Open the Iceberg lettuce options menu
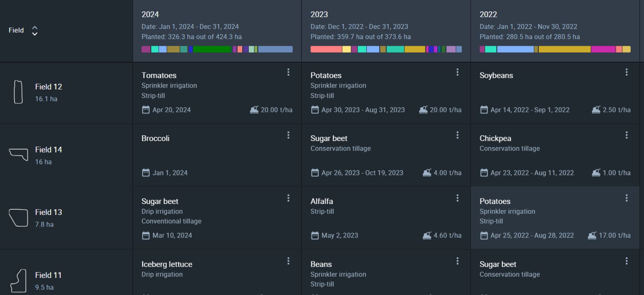This screenshot has height=295, width=644. click(288, 261)
